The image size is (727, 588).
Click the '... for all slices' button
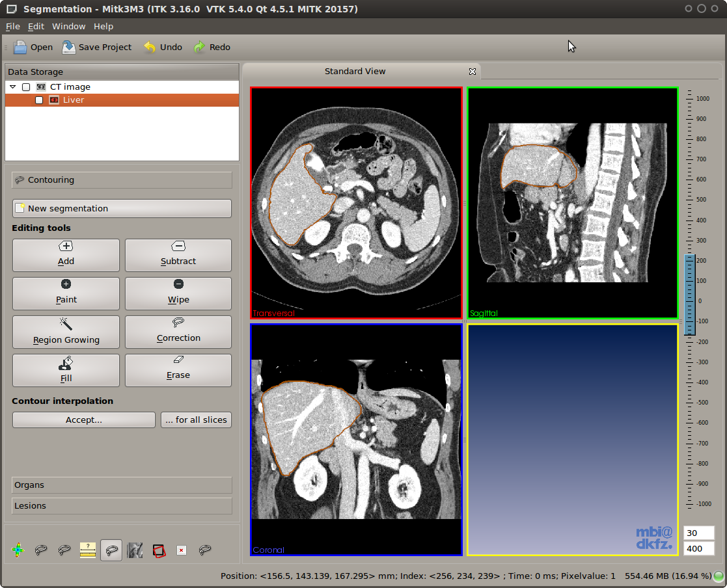(196, 420)
